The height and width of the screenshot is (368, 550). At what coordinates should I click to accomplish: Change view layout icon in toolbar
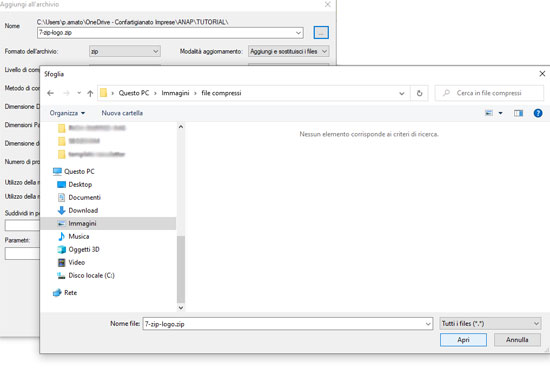[489, 113]
